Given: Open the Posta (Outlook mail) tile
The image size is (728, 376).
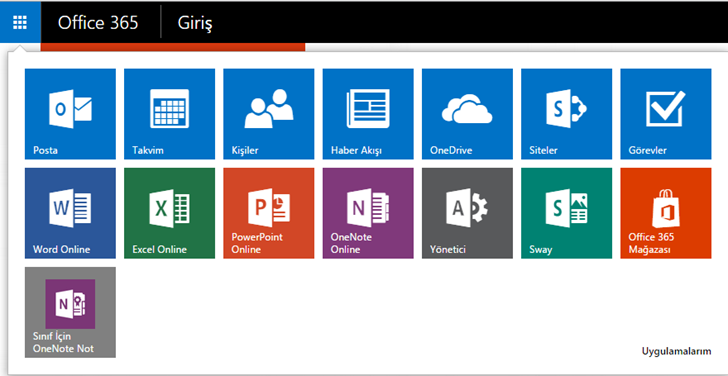Looking at the screenshot, I should click(70, 114).
